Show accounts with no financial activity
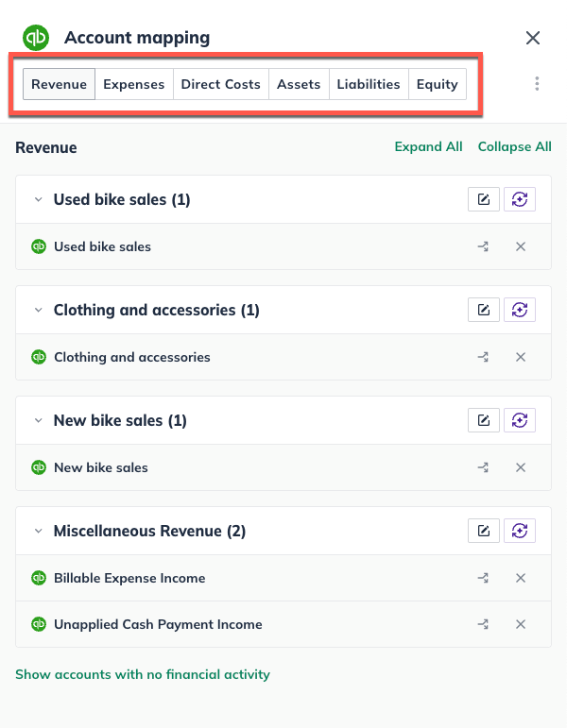Viewport: 567px width, 728px height. click(143, 674)
